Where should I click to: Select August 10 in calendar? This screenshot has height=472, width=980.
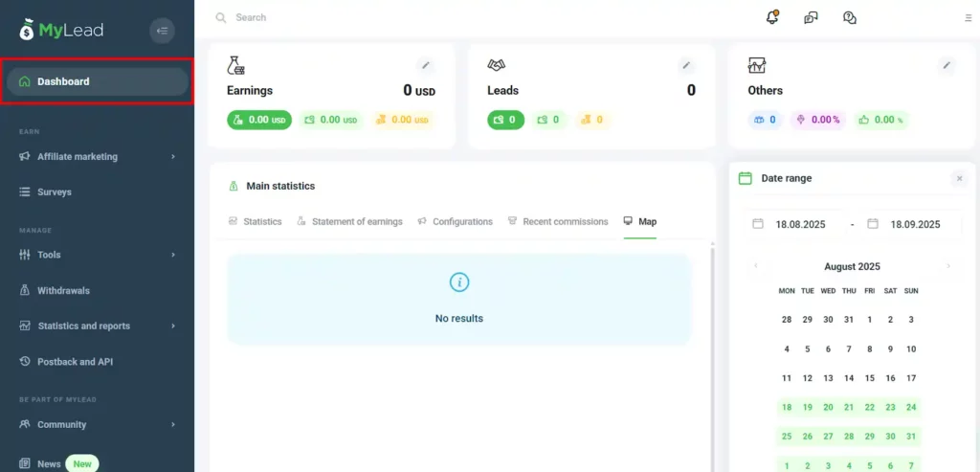[911, 349]
